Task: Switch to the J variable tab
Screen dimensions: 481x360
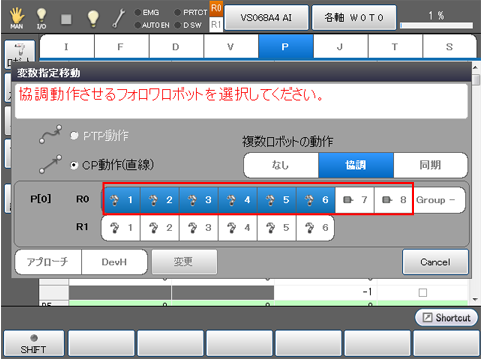Action: (x=340, y=47)
